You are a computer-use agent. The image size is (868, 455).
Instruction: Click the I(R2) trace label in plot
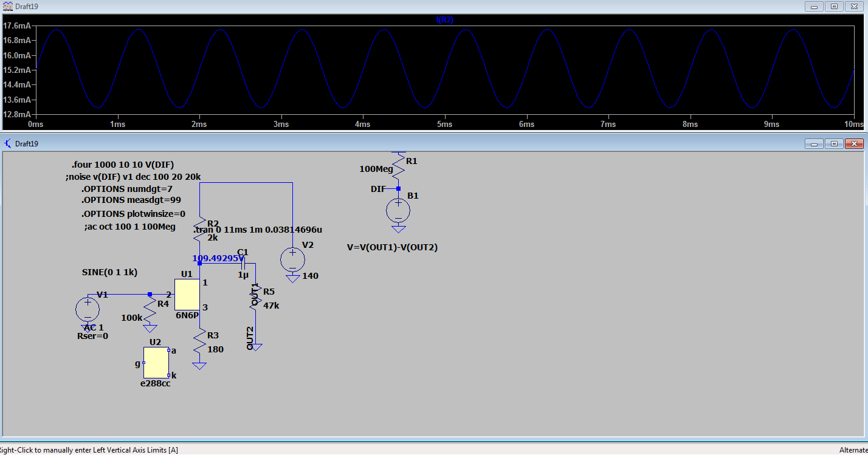coord(444,20)
